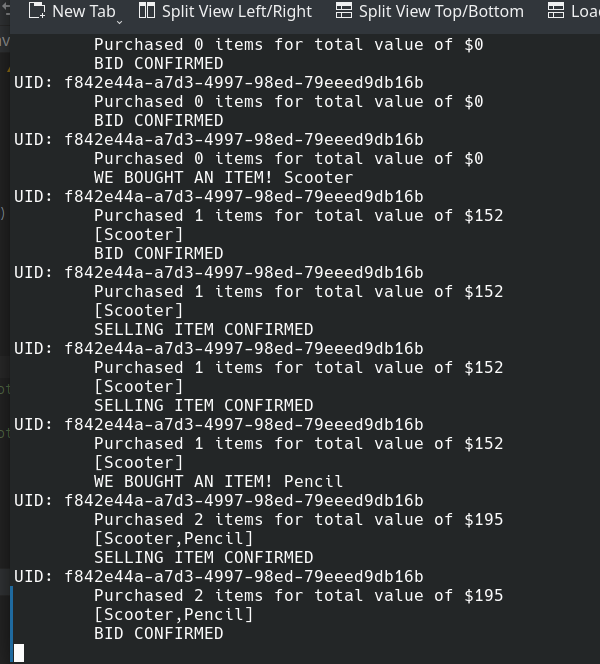Click the Load toolbar icon

pos(556,11)
